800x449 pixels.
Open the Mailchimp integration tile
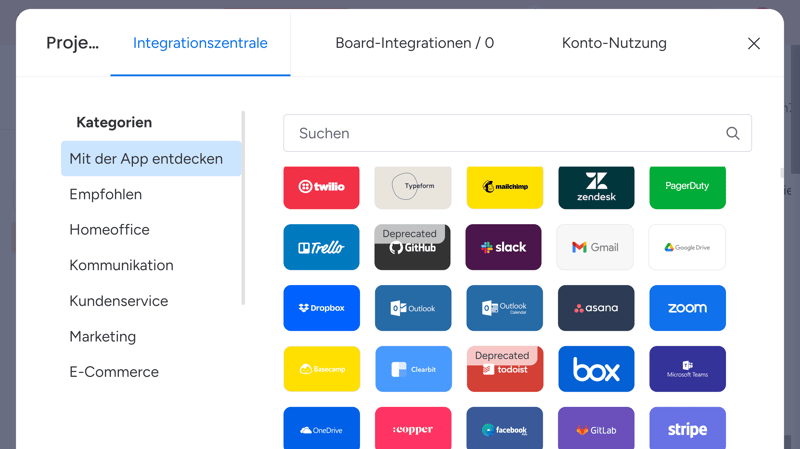point(505,187)
